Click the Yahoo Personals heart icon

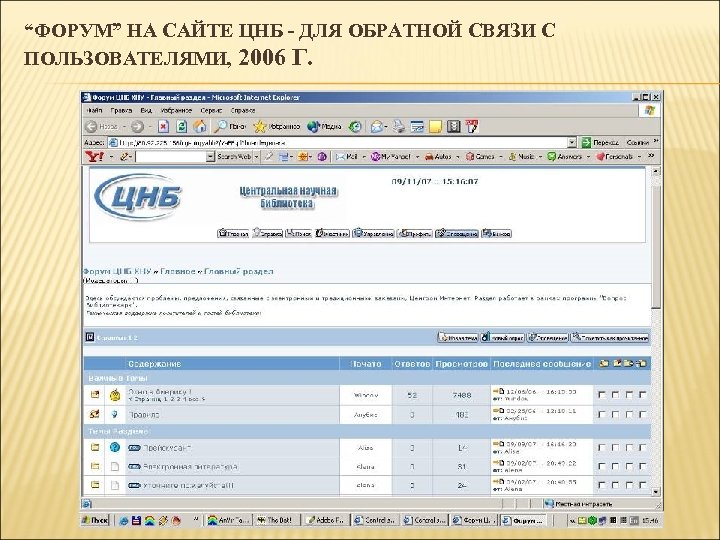point(600,157)
